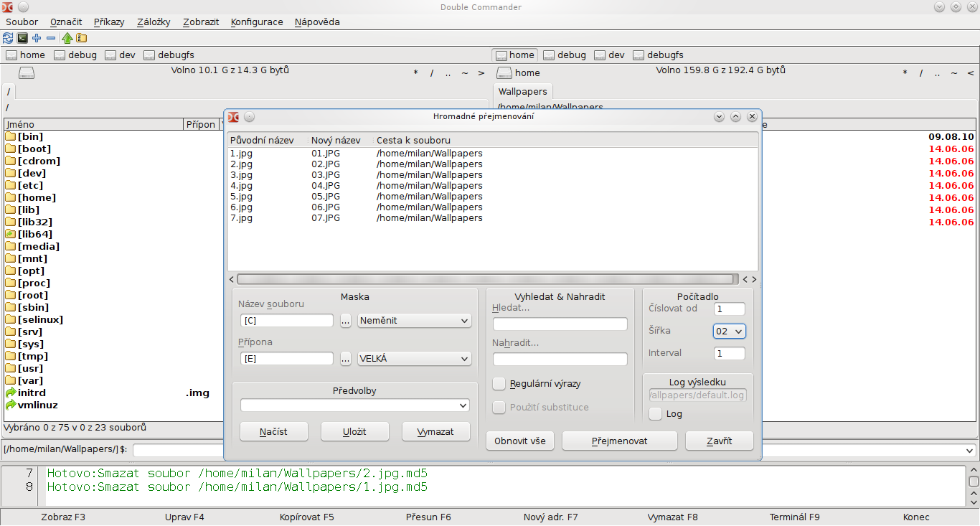Enable the Regulární výrazy checkbox
The width and height of the screenshot is (980, 526).
(x=499, y=384)
